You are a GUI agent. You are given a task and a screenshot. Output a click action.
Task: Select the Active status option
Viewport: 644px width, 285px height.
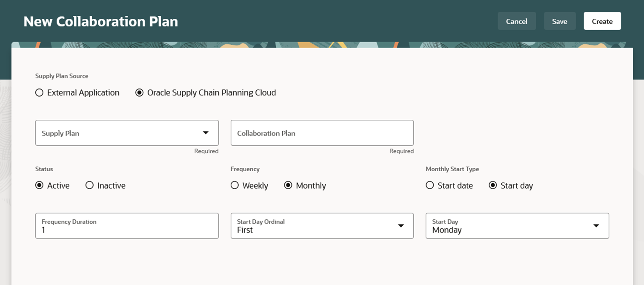[x=39, y=185]
